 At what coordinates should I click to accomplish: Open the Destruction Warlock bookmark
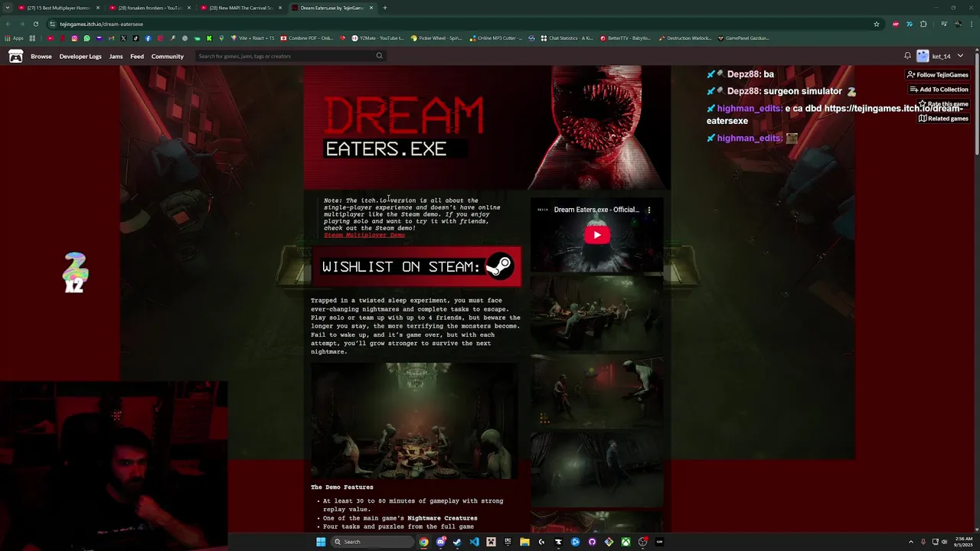point(685,38)
